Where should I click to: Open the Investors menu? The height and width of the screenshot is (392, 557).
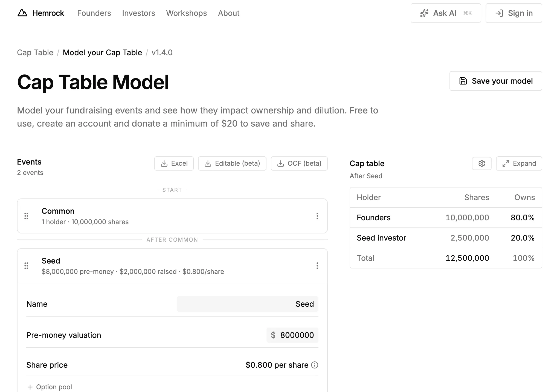138,13
